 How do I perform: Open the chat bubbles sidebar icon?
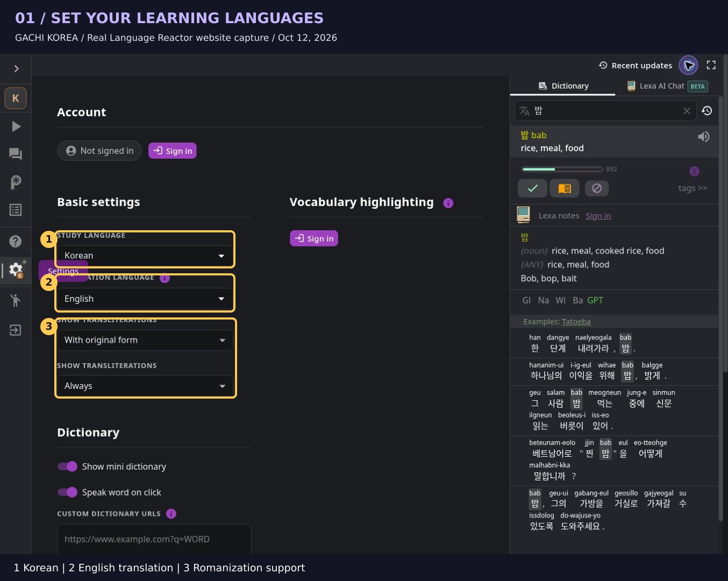pyautogui.click(x=16, y=154)
